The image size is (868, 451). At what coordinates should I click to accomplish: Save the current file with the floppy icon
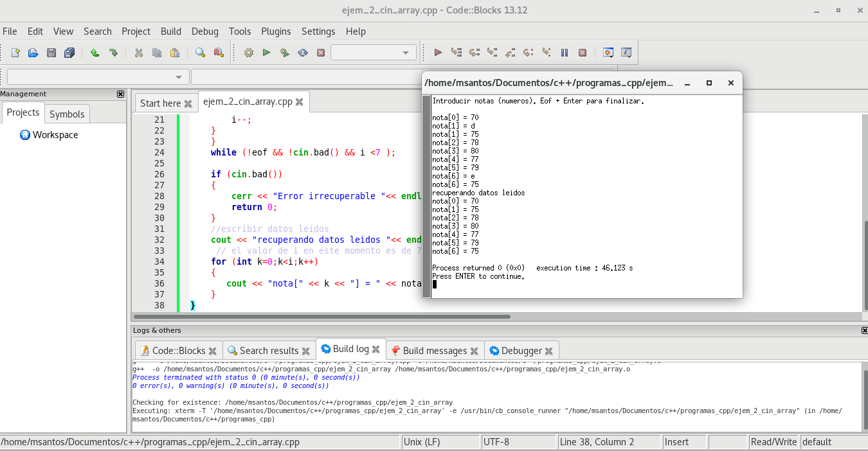point(51,53)
